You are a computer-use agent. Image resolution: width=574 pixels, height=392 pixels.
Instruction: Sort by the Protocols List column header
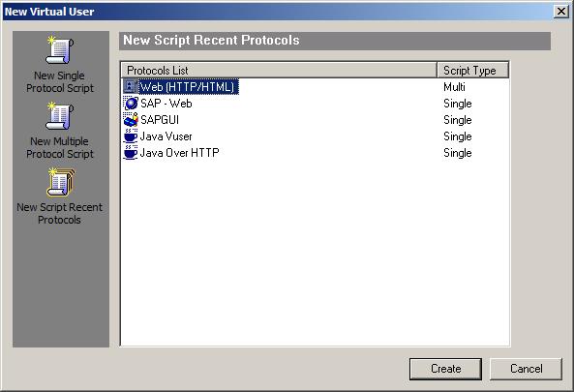pos(279,70)
